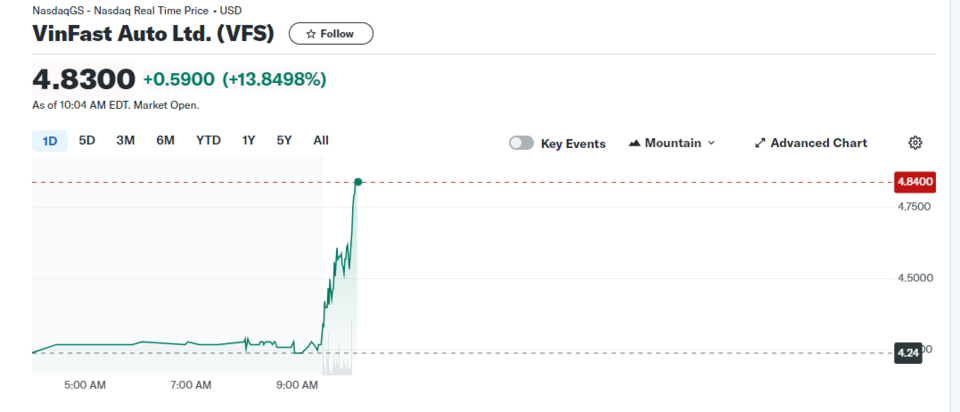This screenshot has width=960, height=412.
Task: Choose the YTD time range
Action: (x=208, y=141)
